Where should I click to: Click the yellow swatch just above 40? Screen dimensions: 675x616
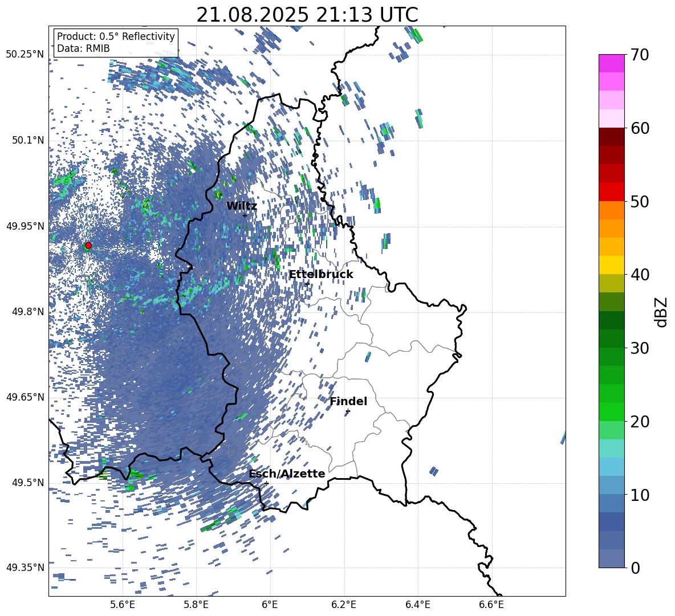click(x=611, y=265)
